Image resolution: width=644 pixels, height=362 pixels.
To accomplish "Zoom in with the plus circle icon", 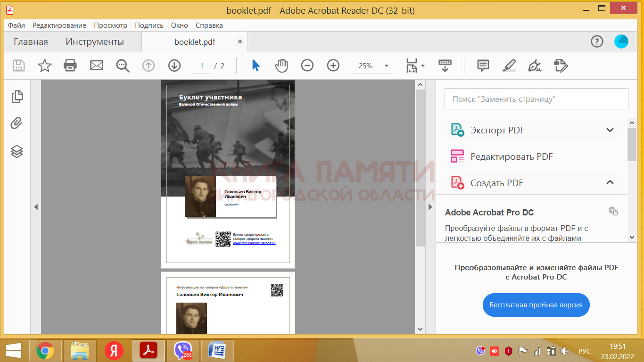I will (x=333, y=66).
